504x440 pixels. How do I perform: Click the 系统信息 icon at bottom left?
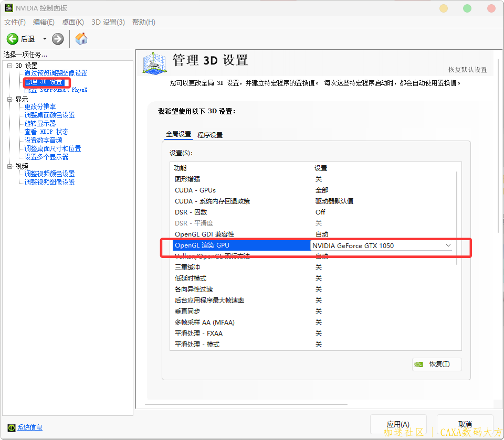click(x=12, y=427)
